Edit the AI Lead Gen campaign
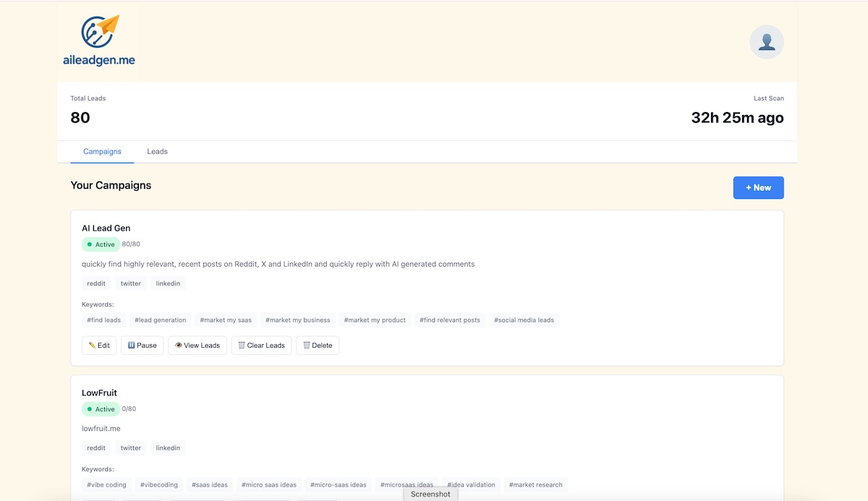This screenshot has height=501, width=868. tap(99, 346)
